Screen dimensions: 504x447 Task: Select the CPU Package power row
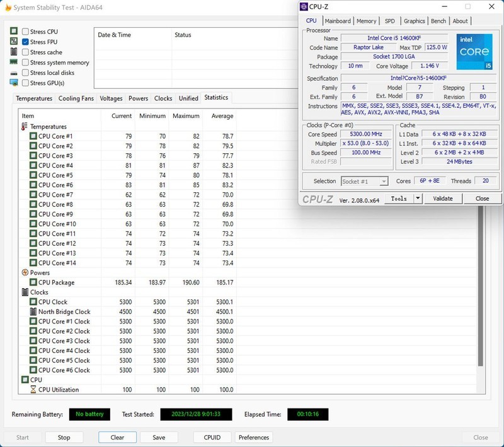click(56, 282)
